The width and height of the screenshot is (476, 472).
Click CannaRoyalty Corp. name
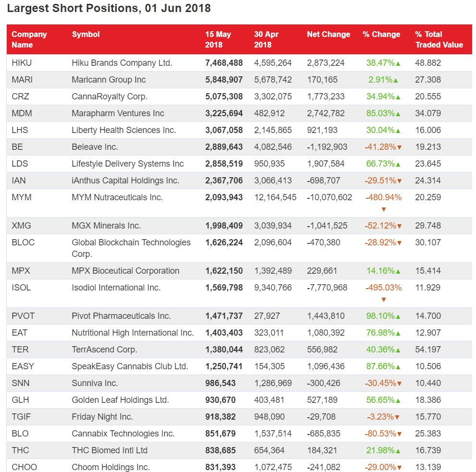[x=110, y=97]
